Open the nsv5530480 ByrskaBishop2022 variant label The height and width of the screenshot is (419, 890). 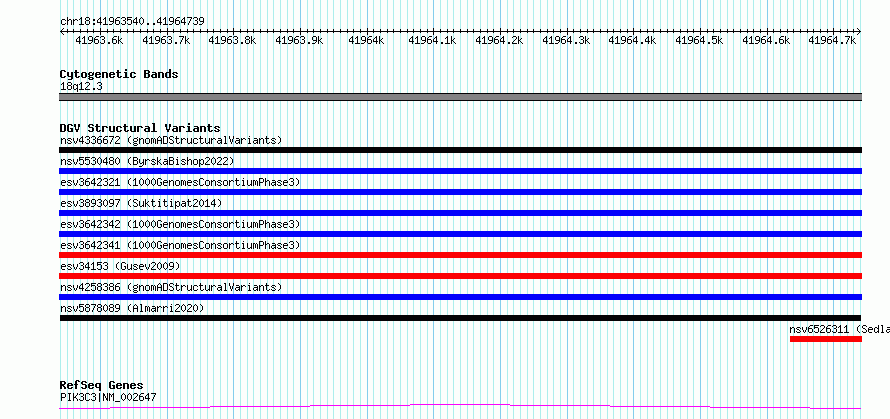[x=147, y=161]
